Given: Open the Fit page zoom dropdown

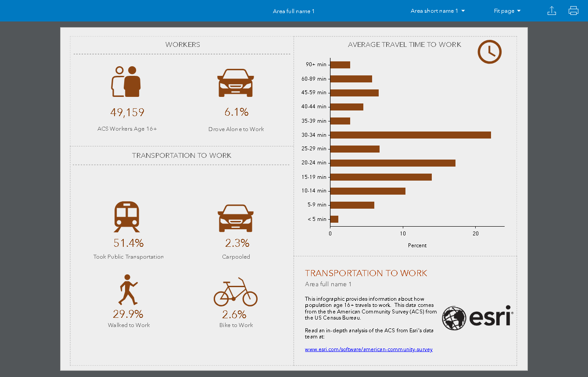Looking at the screenshot, I should coord(507,11).
